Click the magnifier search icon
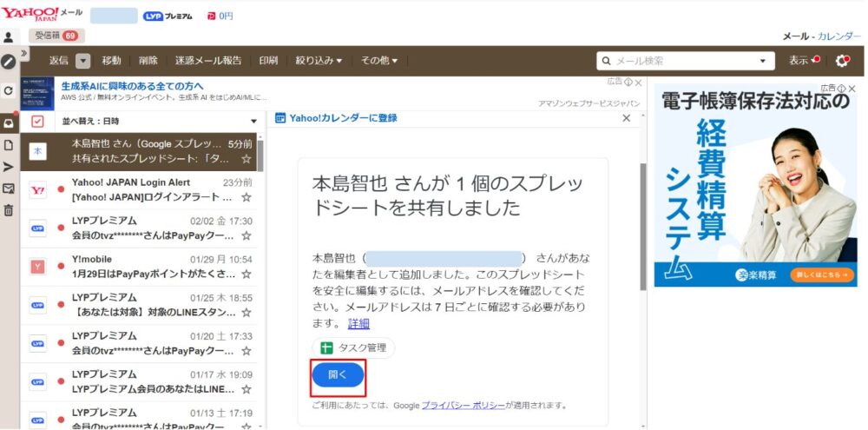Viewport: 868px width, 430px height. (606, 62)
